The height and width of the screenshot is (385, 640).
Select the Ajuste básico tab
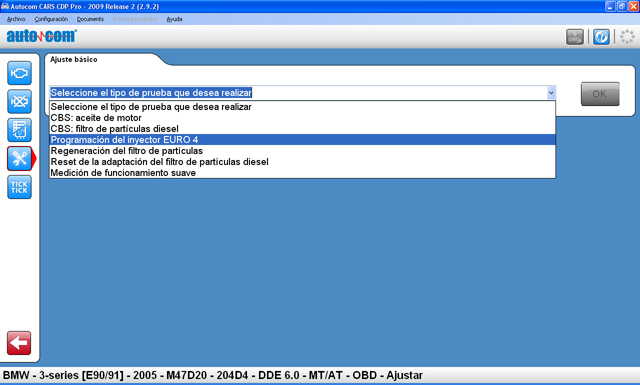[74, 60]
